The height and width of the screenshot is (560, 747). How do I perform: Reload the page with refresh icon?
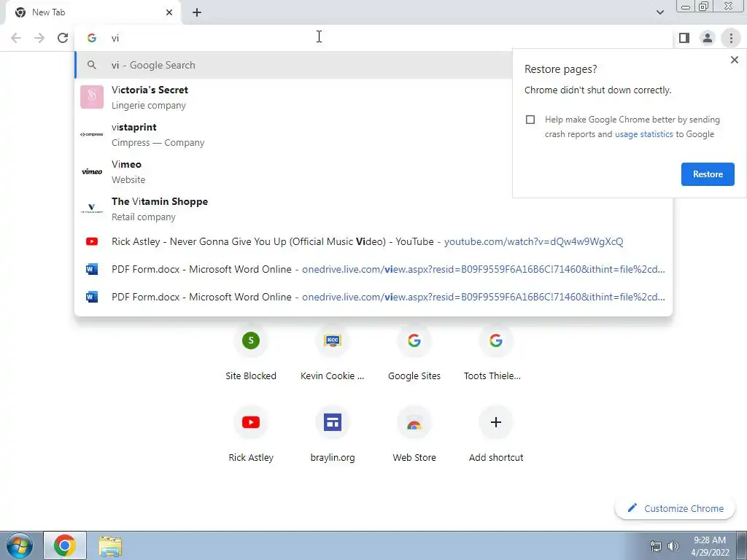click(63, 38)
